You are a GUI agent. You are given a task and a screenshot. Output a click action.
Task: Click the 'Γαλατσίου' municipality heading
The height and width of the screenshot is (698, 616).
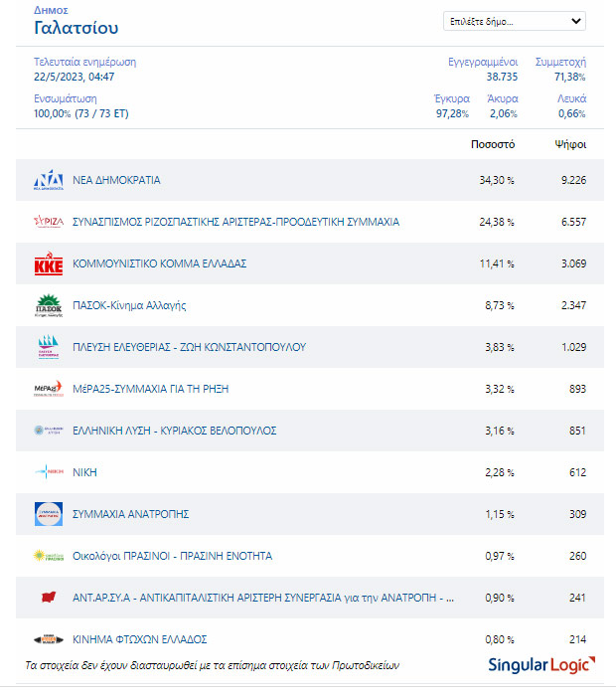(77, 28)
